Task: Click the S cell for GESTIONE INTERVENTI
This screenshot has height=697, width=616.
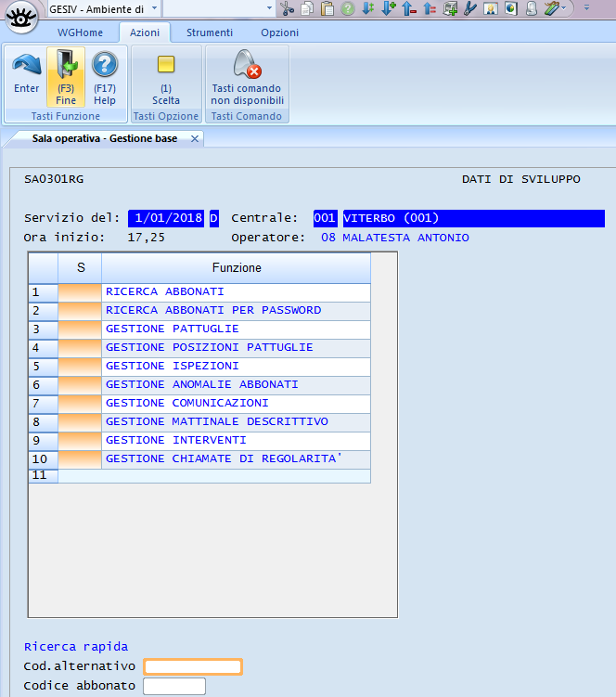Action: pyautogui.click(x=80, y=442)
